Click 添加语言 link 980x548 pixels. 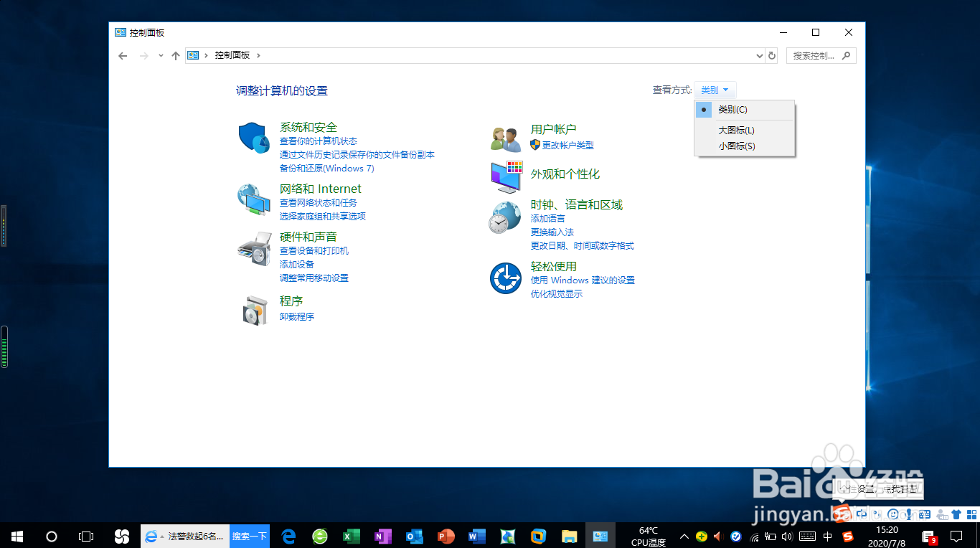click(548, 219)
